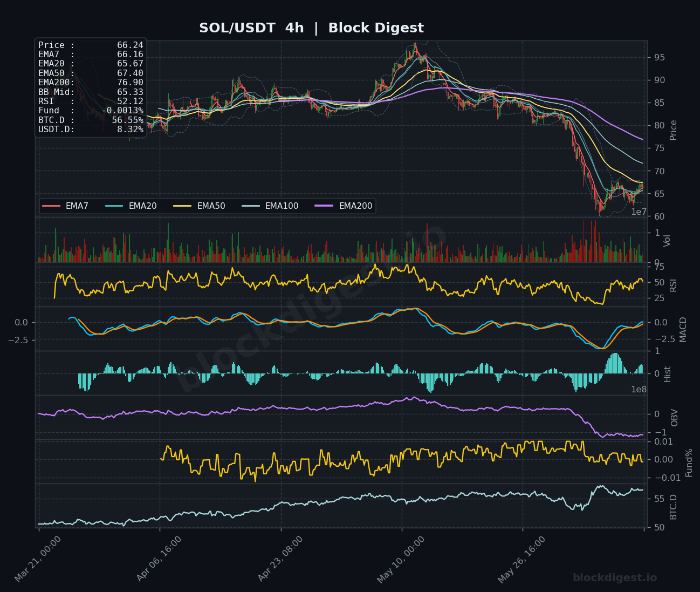Click the EMA20 65.67 value row
This screenshot has height=592, width=700.
pos(91,64)
